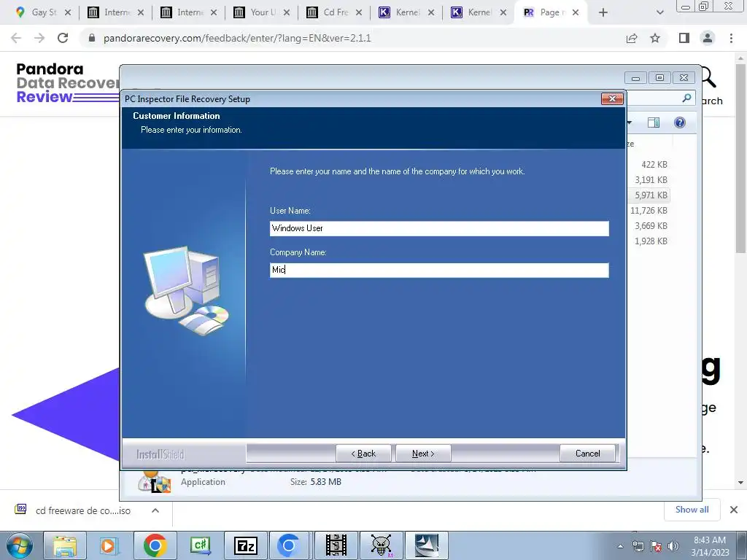
Task: Open the Chrome three-dot menu
Action: tap(731, 38)
